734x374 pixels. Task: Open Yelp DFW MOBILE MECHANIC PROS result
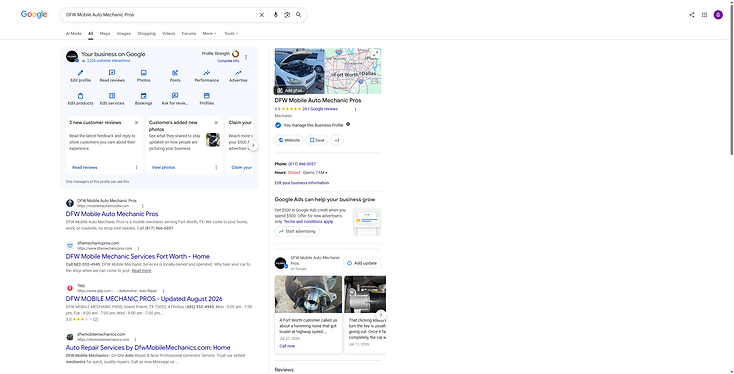point(144,299)
